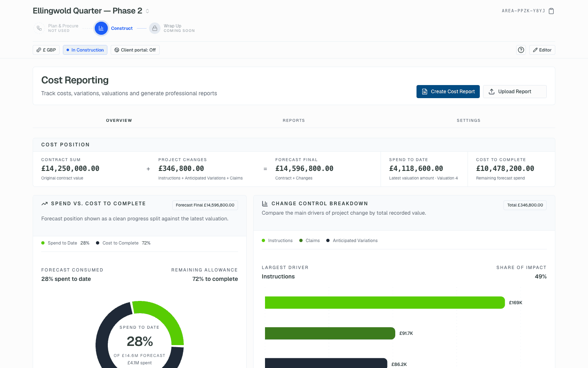Viewport: 588px width, 368px height.
Task: Click the AREA-PPZK-Y8YJ code text
Action: [x=523, y=11]
